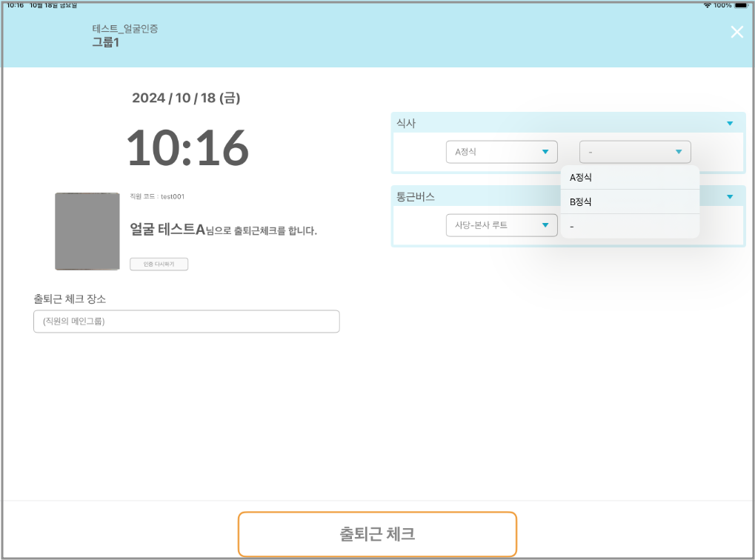Click the second meal dropdown showing a dash
The height and width of the screenshot is (560, 755).
pos(634,152)
